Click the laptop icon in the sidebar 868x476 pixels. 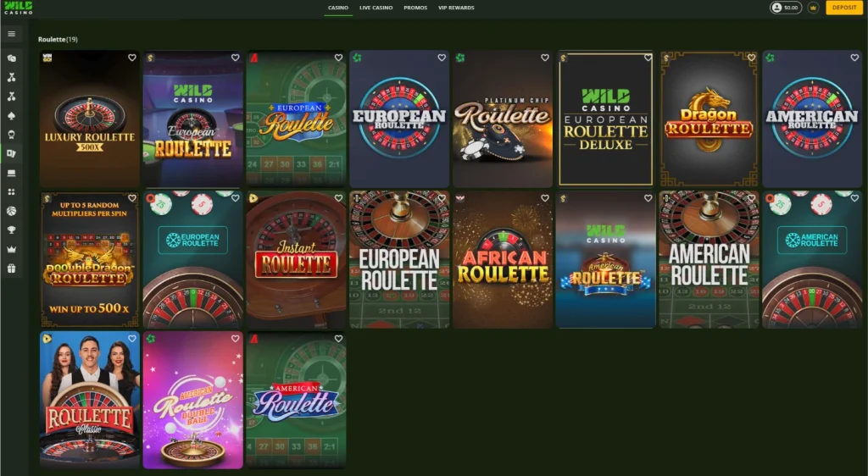(11, 173)
